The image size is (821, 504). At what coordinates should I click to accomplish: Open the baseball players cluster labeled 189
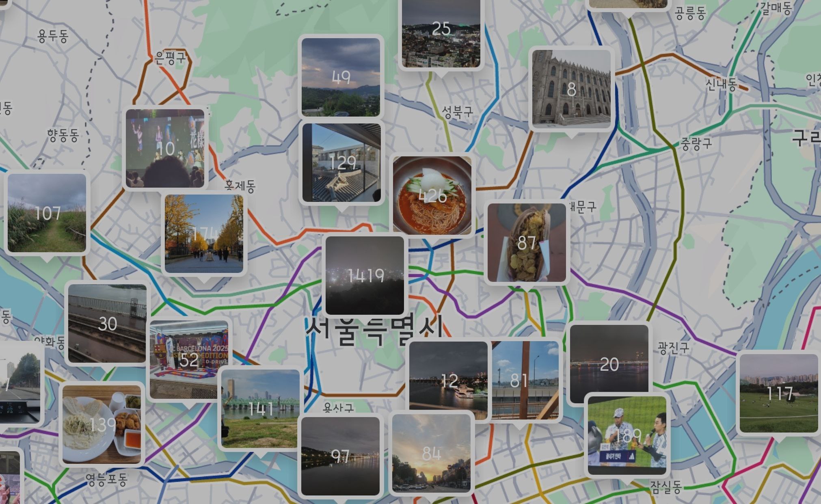(627, 435)
